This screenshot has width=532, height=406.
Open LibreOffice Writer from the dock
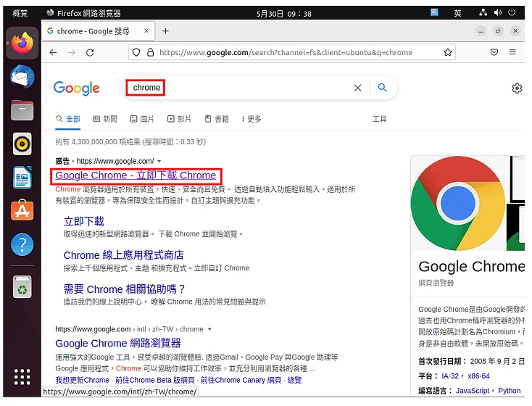coord(22,177)
